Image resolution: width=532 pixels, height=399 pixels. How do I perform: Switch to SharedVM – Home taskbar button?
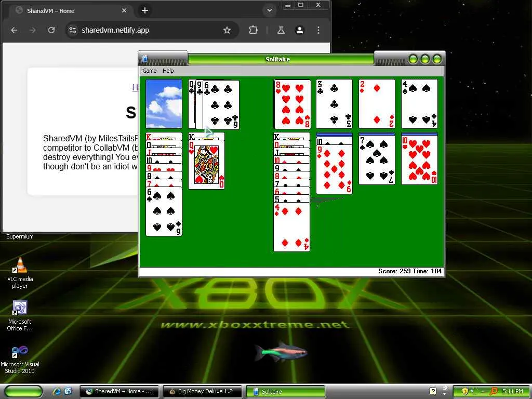click(x=119, y=392)
